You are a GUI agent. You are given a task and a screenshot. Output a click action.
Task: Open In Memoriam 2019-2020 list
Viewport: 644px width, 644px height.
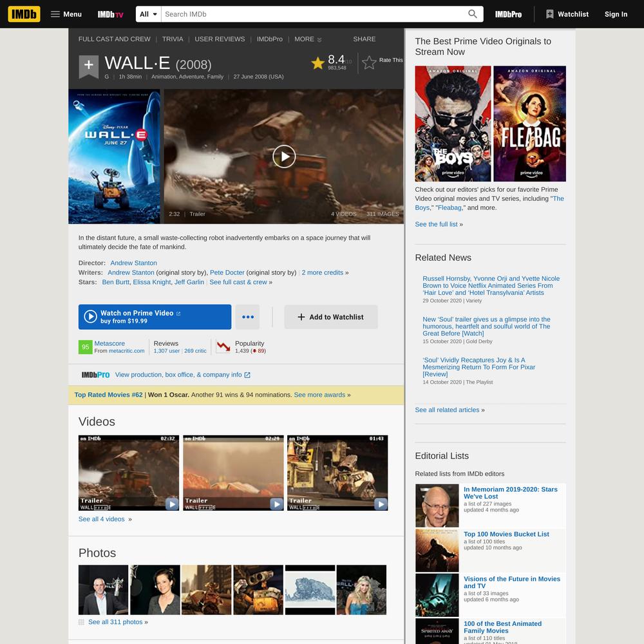click(x=511, y=493)
